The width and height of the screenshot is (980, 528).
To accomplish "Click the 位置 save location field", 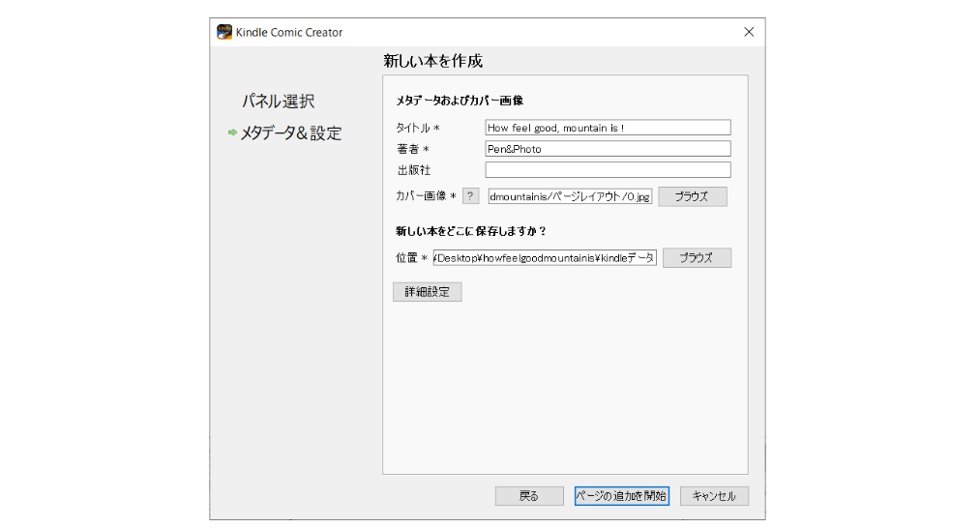I will click(x=545, y=257).
